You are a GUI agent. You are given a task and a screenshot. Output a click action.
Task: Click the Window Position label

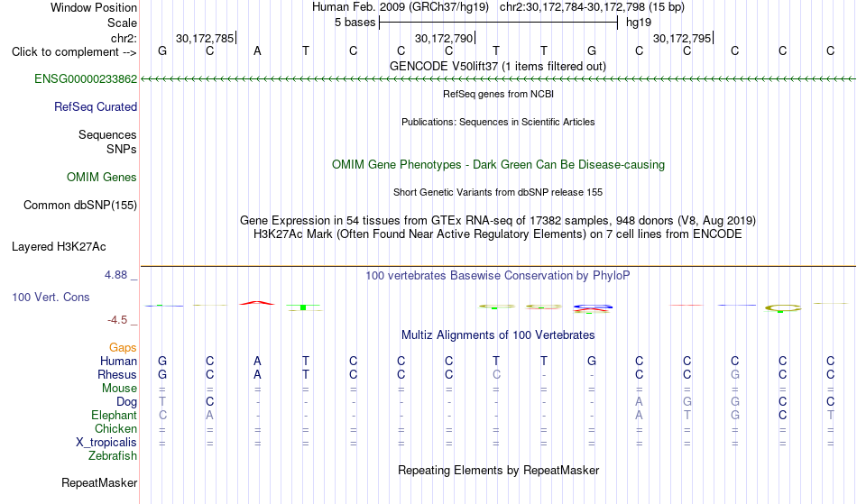[x=94, y=7]
